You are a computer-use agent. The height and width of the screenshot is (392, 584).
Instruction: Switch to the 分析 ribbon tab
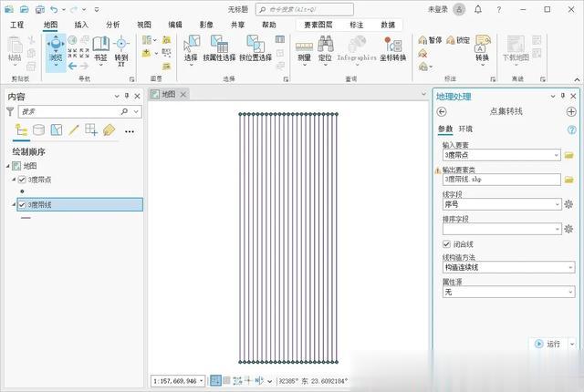click(x=112, y=25)
